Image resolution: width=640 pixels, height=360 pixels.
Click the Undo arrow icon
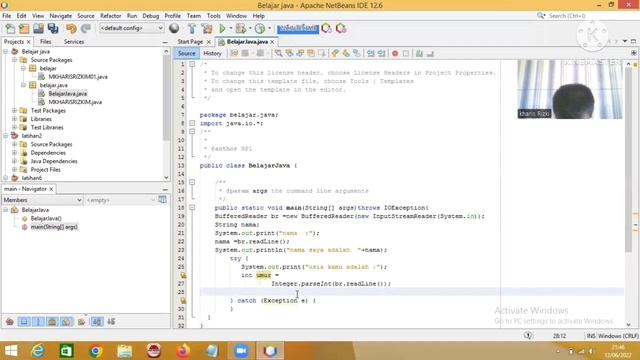pyautogui.click(x=71, y=28)
